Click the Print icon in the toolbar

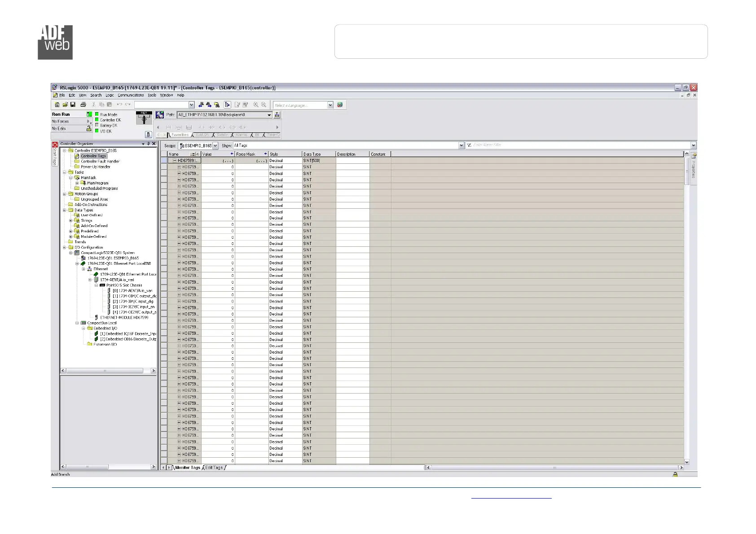click(x=83, y=105)
